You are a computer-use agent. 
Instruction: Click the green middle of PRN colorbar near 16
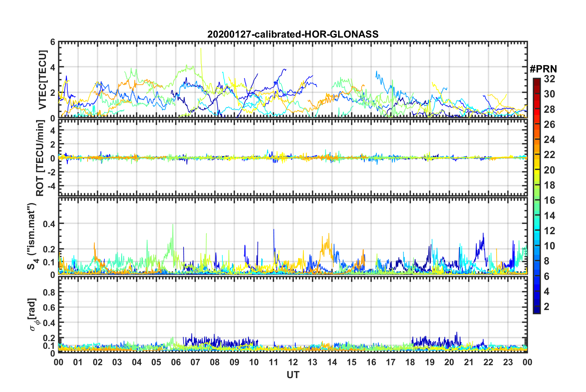coord(536,200)
